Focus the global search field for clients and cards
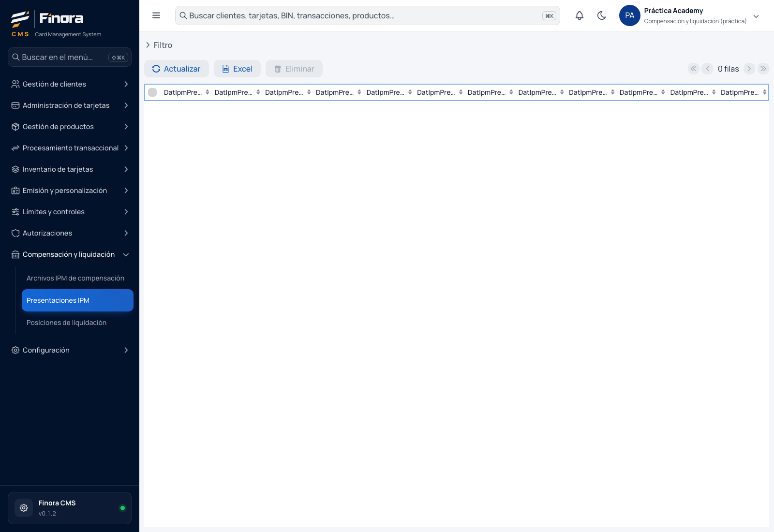The height and width of the screenshot is (532, 774). 368,15
